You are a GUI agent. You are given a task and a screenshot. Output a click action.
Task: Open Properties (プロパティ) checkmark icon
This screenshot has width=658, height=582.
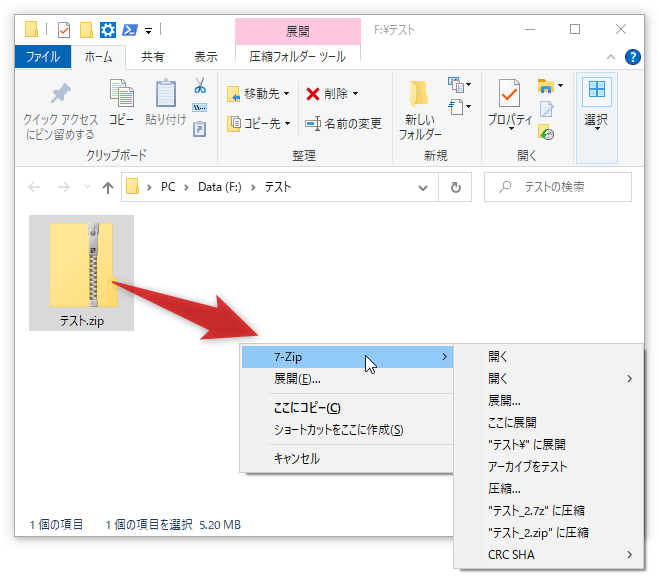tap(510, 93)
